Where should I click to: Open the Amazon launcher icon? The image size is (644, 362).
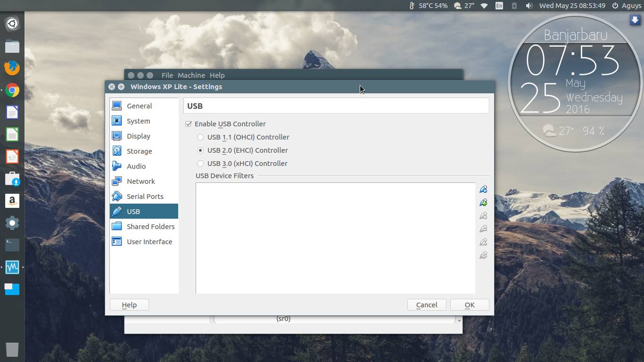(12, 201)
